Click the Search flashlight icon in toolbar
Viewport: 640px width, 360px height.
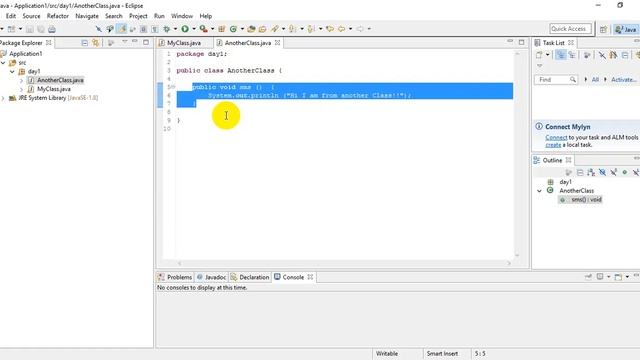coord(275,29)
